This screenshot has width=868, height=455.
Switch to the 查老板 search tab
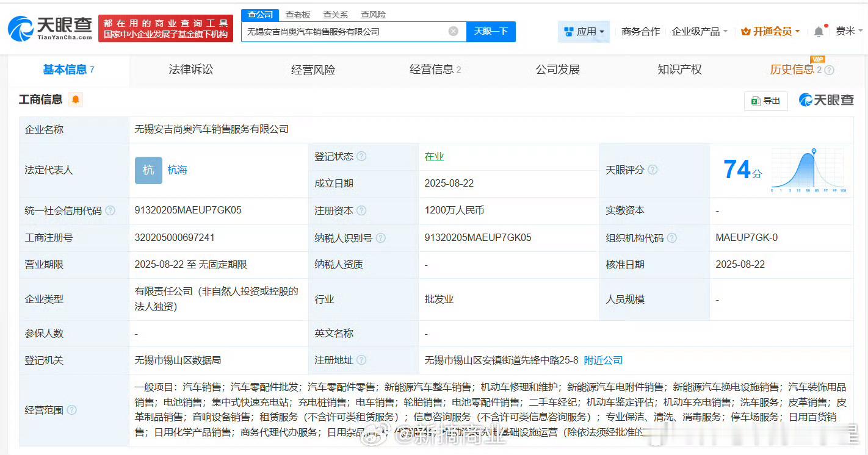tap(298, 15)
